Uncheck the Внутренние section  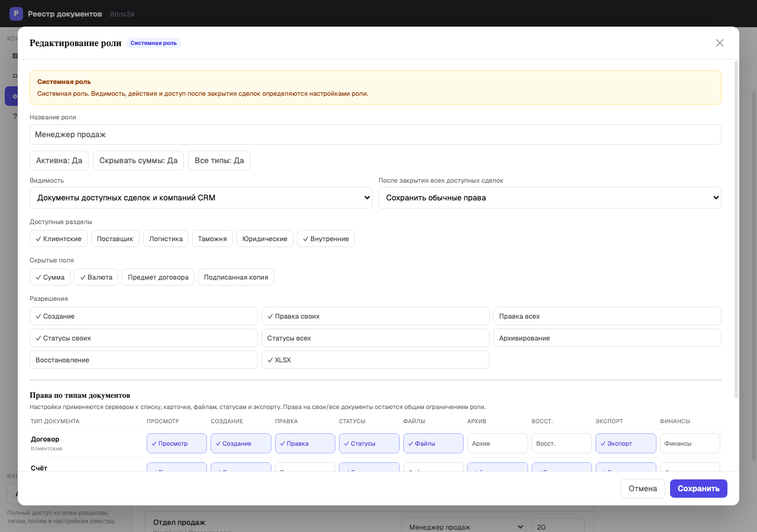click(x=326, y=239)
